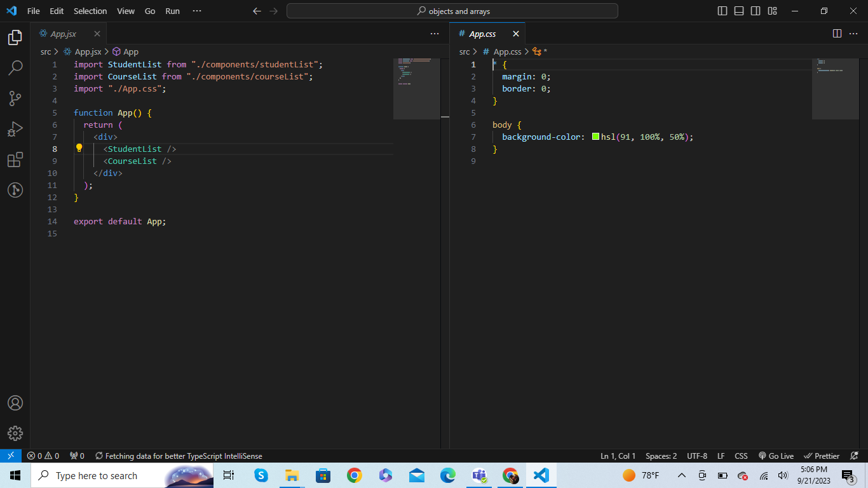Toggle the Primary Side Bar visibility

tap(722, 11)
